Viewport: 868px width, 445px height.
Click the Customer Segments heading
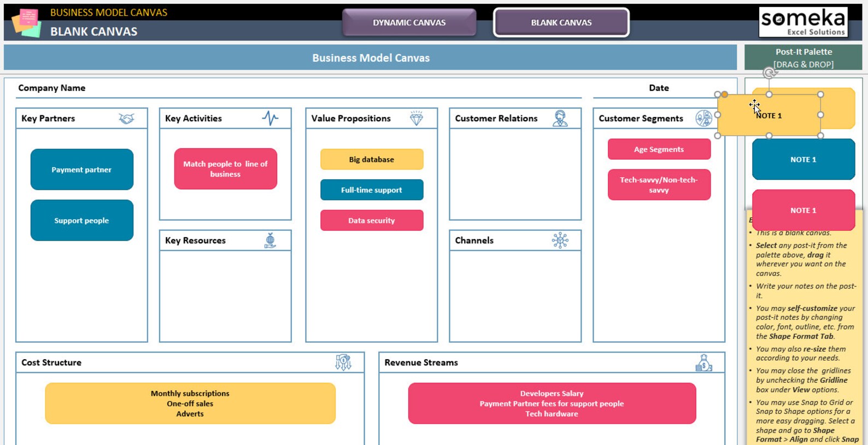(x=641, y=118)
